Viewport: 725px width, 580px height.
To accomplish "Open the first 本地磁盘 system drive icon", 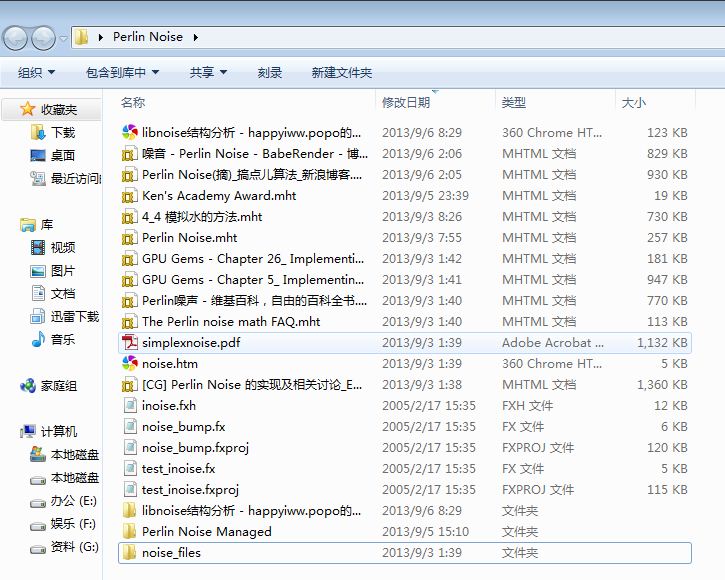I will point(37,454).
